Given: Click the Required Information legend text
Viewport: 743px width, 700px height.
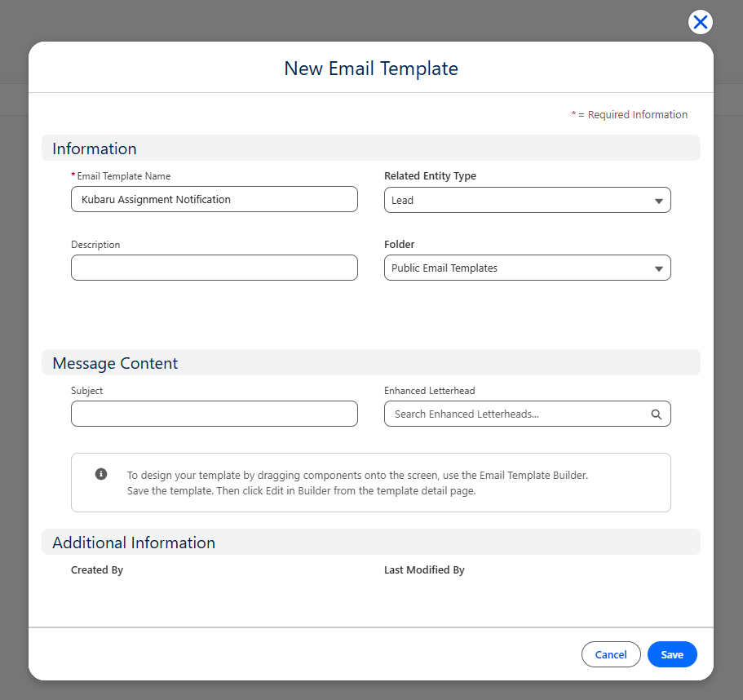Looking at the screenshot, I should coord(630,115).
